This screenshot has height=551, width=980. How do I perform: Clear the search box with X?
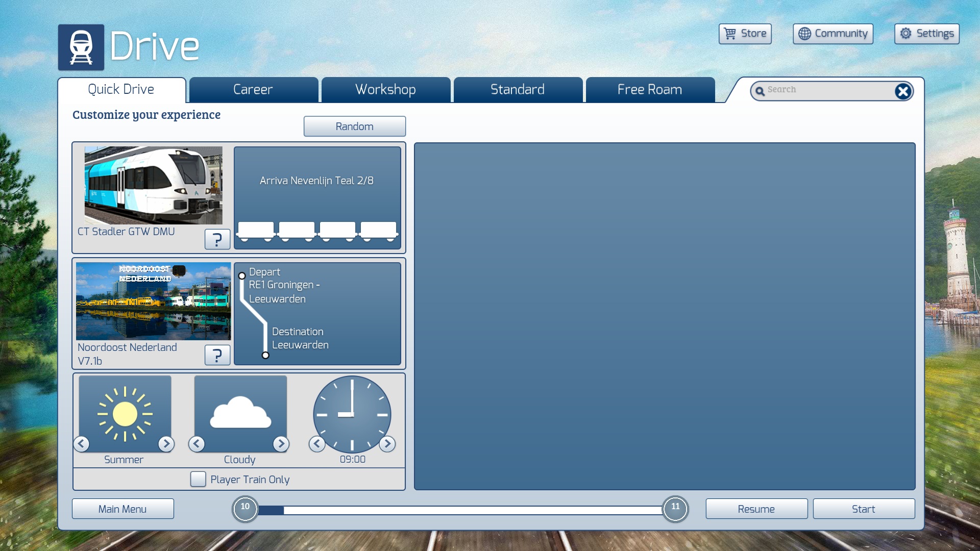pos(902,91)
